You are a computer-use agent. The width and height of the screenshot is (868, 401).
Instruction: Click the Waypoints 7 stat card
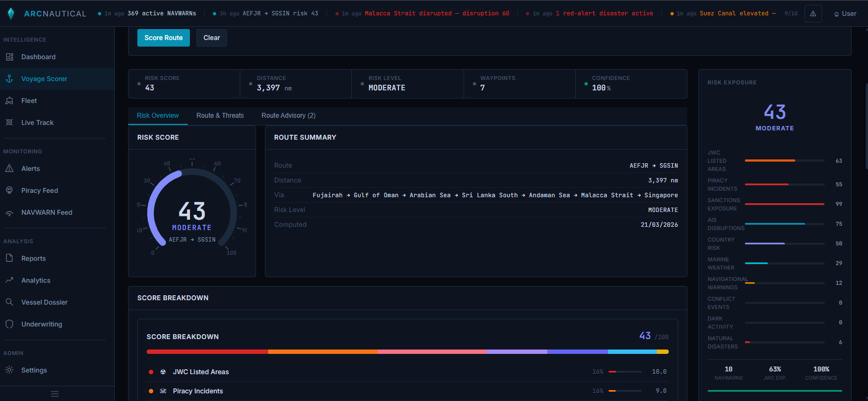tap(519, 84)
